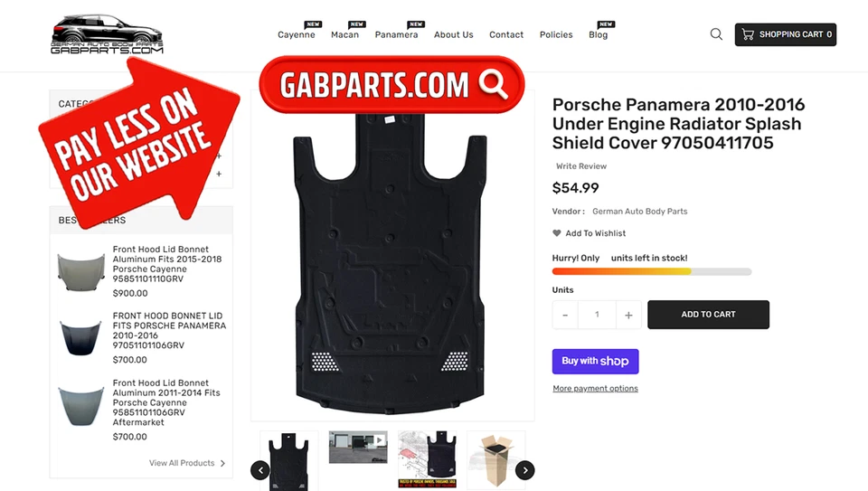Open the Macan menu item

click(344, 34)
